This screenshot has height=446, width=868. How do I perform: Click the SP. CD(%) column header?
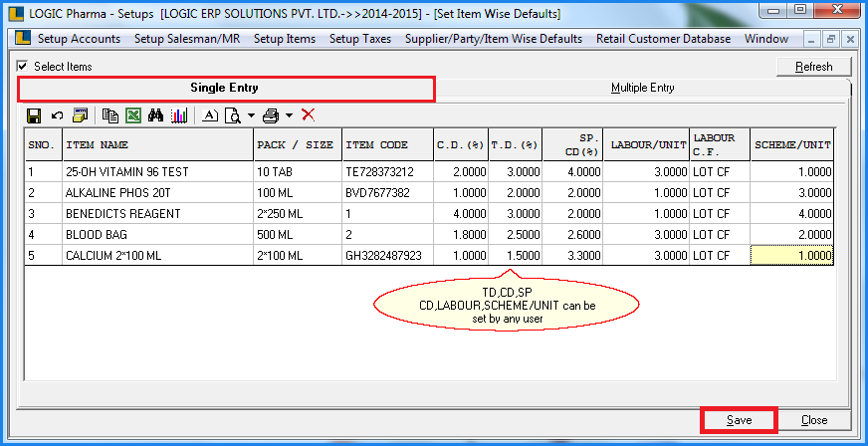573,145
